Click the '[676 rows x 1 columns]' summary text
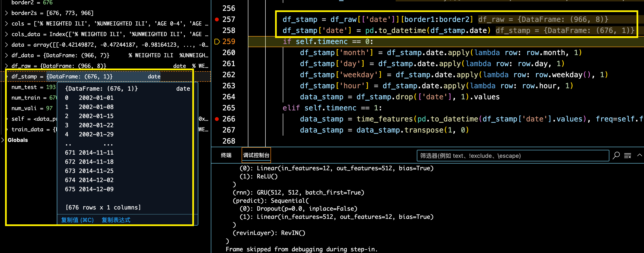 103,207
